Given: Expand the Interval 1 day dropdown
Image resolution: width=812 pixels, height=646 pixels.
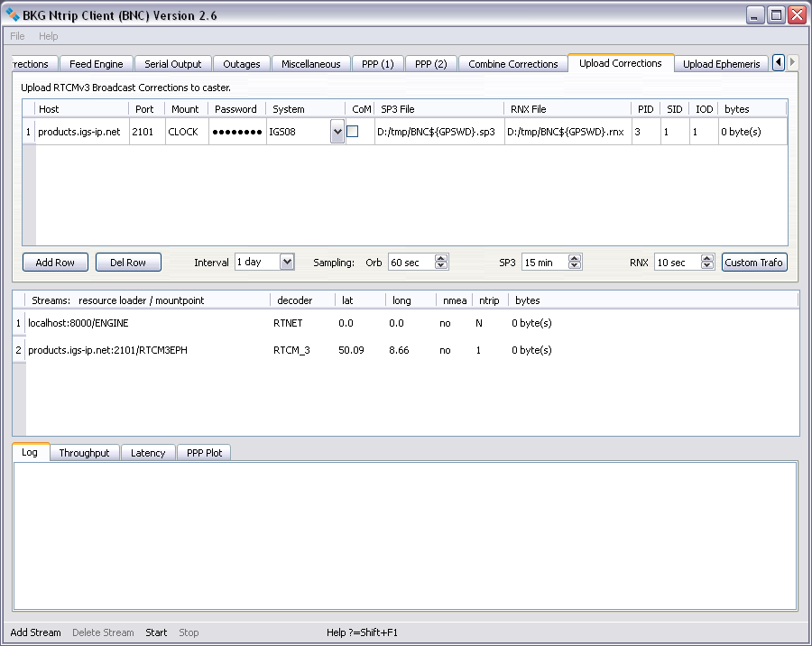Looking at the screenshot, I should (x=287, y=262).
